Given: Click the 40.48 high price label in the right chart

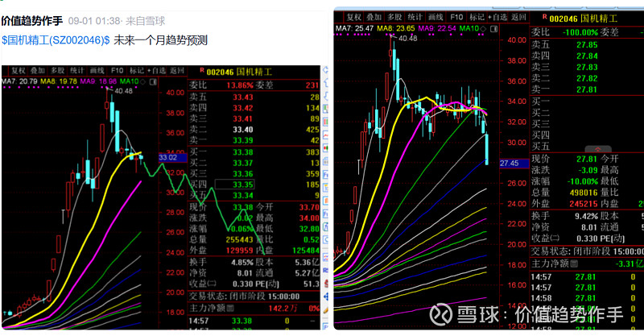Looking at the screenshot, I should tap(408, 38).
